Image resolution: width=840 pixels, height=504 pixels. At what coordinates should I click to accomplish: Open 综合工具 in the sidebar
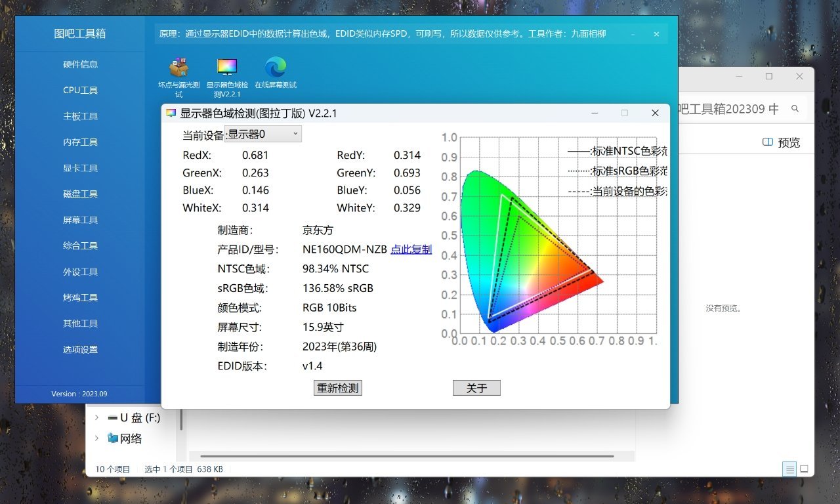(x=80, y=245)
